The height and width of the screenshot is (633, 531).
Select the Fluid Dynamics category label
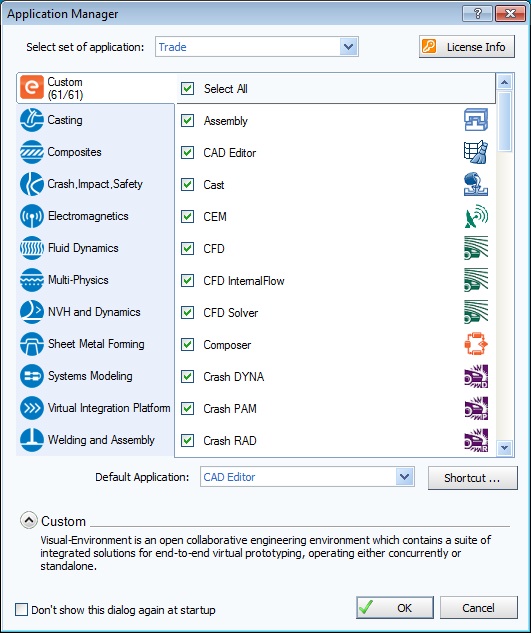tap(83, 248)
